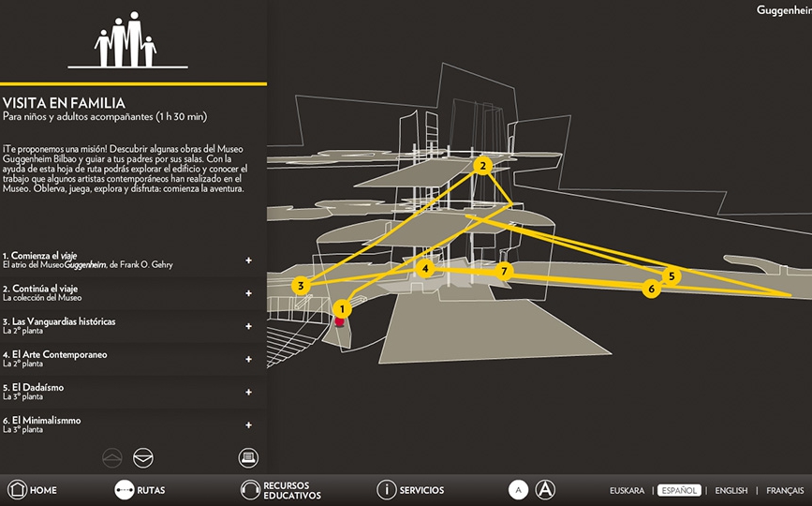
Task: Switch language to EUSKARA
Action: [627, 490]
